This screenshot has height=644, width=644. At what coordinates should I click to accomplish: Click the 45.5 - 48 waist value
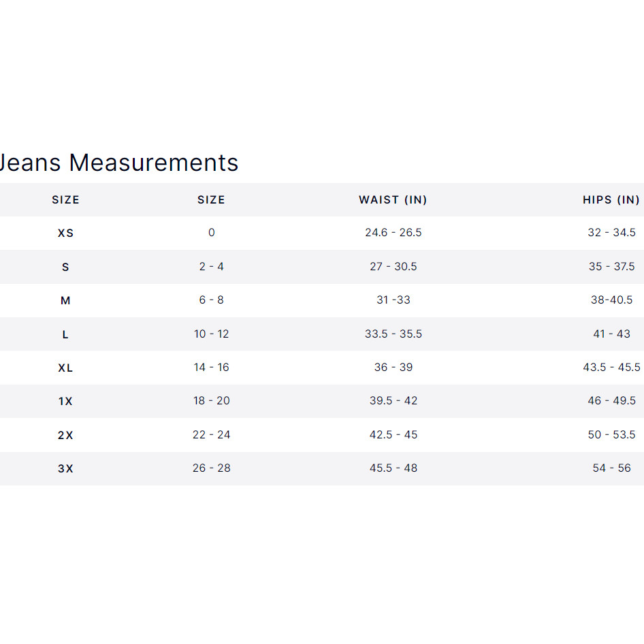pyautogui.click(x=393, y=468)
